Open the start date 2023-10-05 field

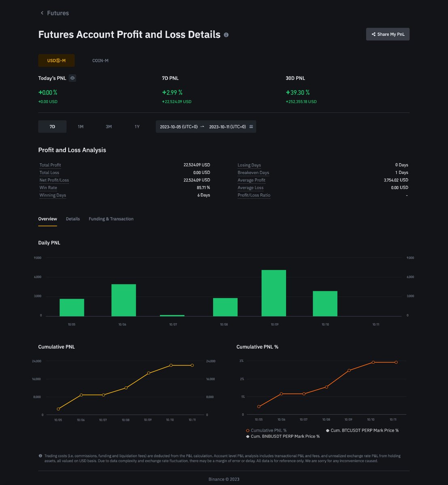pos(179,127)
